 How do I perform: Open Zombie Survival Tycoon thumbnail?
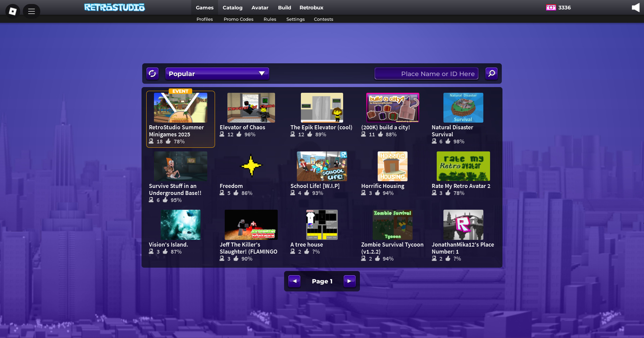click(393, 225)
